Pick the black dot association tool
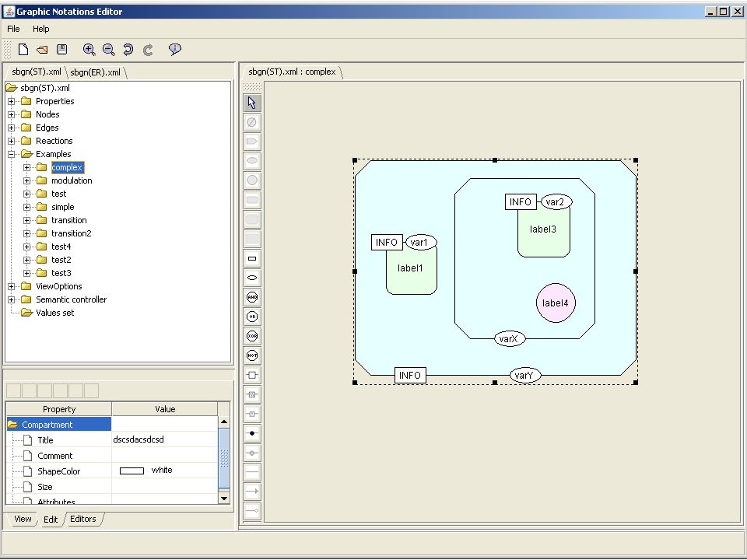Image resolution: width=747 pixels, height=560 pixels. 252,433
